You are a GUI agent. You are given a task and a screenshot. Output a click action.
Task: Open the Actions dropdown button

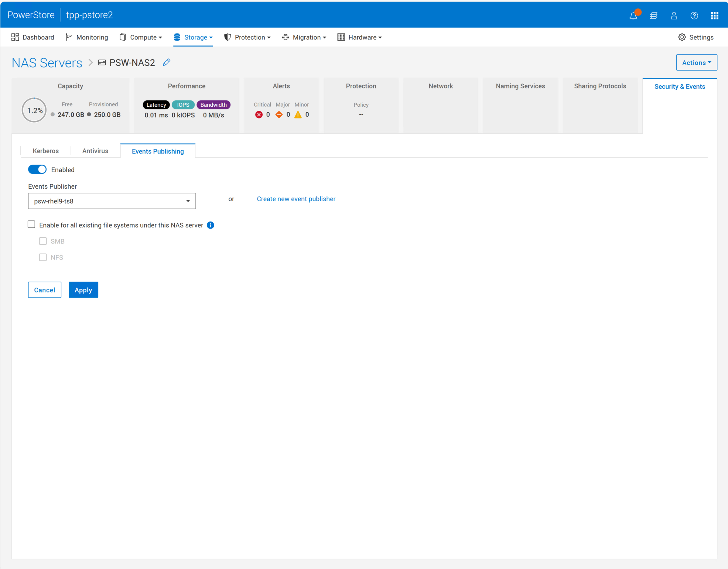coord(696,62)
